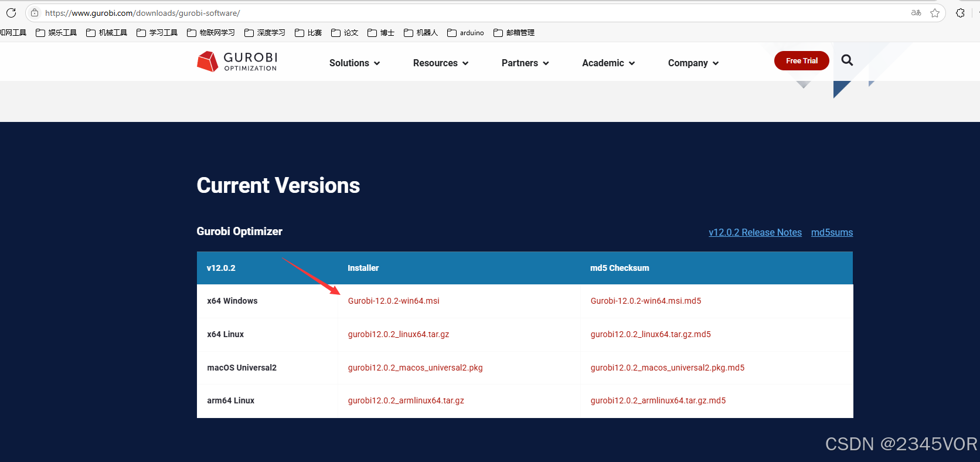The height and width of the screenshot is (462, 980).
Task: Open the md5sums link
Action: (832, 232)
